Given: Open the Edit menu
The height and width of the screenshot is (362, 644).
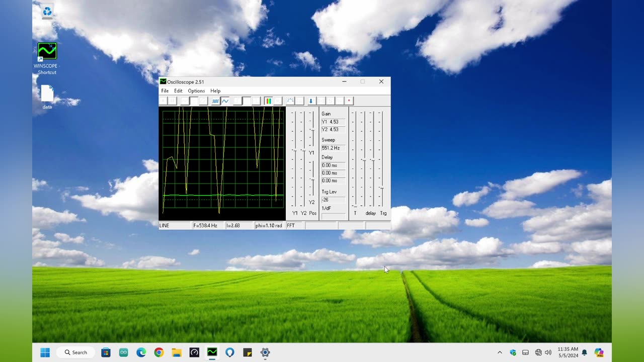Looking at the screenshot, I should click(x=178, y=91).
